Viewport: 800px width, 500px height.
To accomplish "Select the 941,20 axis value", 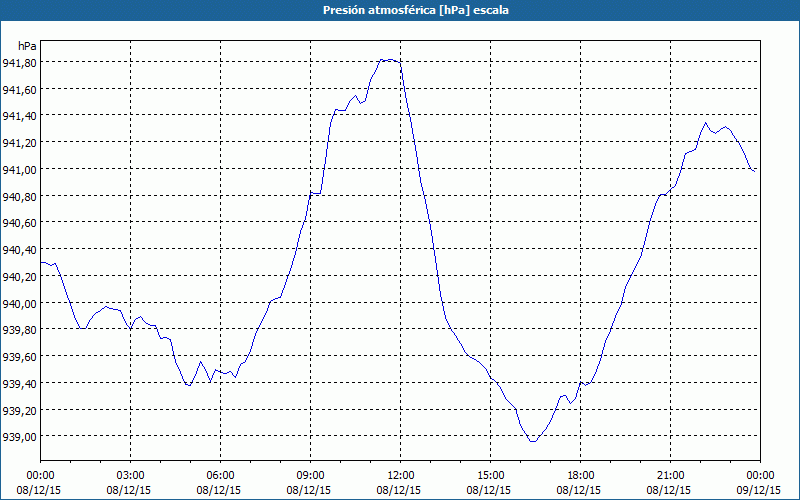I will (19, 143).
